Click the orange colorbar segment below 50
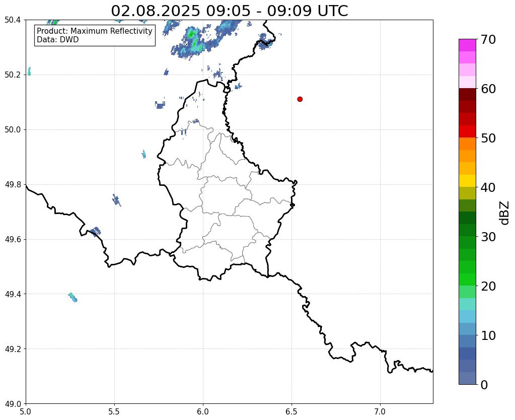The width and height of the screenshot is (515, 420). [x=467, y=144]
